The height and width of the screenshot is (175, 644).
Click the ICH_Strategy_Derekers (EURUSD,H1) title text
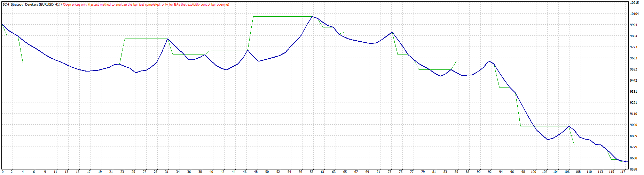[x=31, y=5]
